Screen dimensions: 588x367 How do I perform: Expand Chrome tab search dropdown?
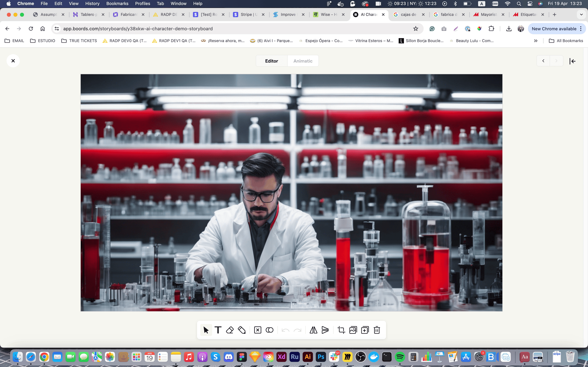[581, 14]
